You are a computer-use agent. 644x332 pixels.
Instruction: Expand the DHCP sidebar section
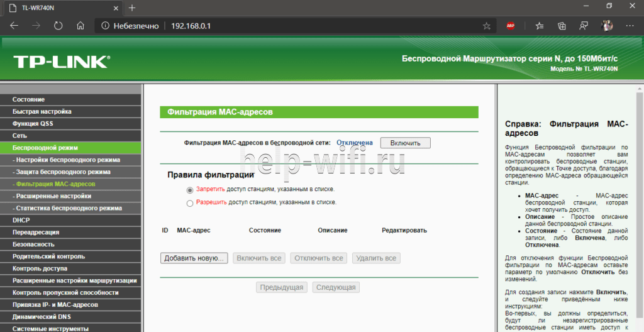coord(21,220)
